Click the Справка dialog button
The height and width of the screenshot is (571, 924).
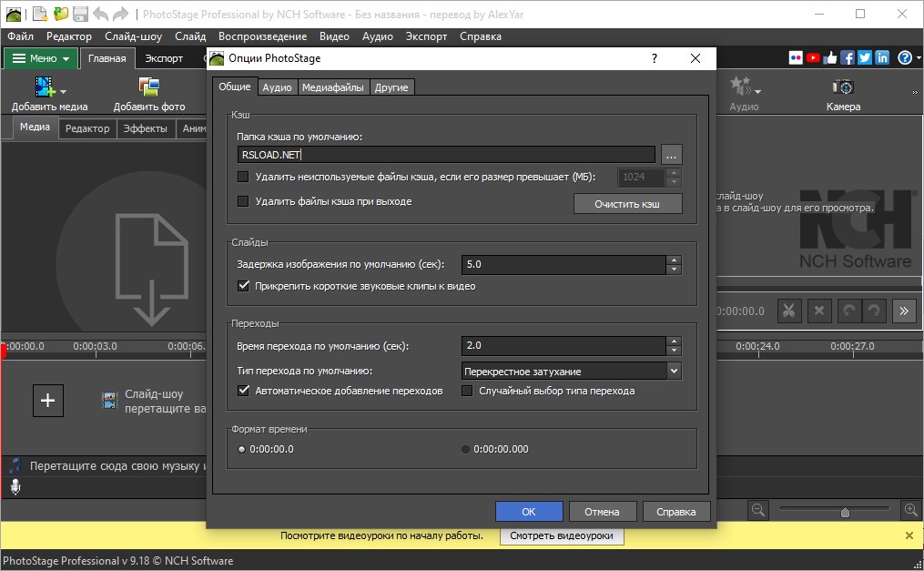tap(675, 512)
